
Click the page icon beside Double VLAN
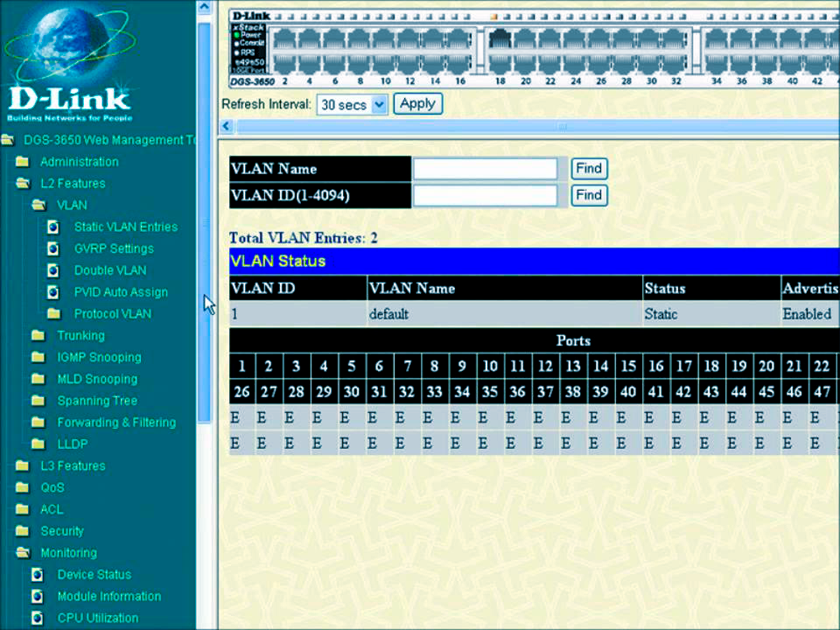[52, 270]
